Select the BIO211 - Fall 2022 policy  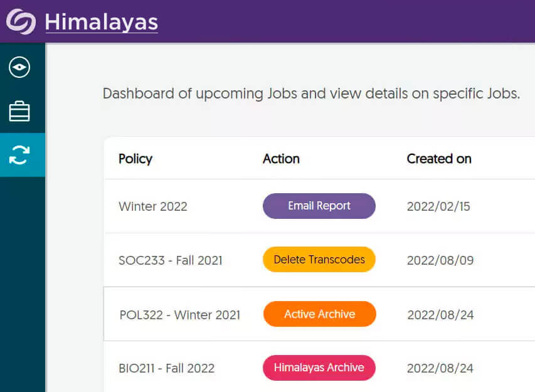167,368
